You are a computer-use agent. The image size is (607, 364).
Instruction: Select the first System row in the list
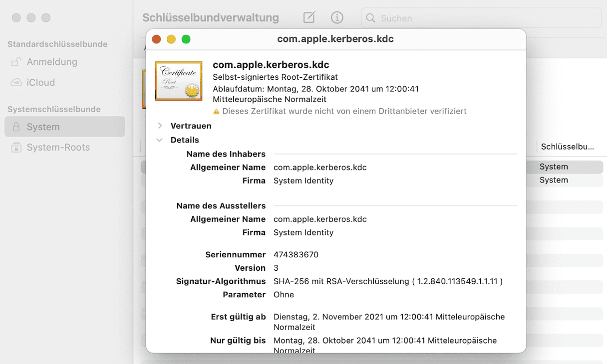point(554,167)
